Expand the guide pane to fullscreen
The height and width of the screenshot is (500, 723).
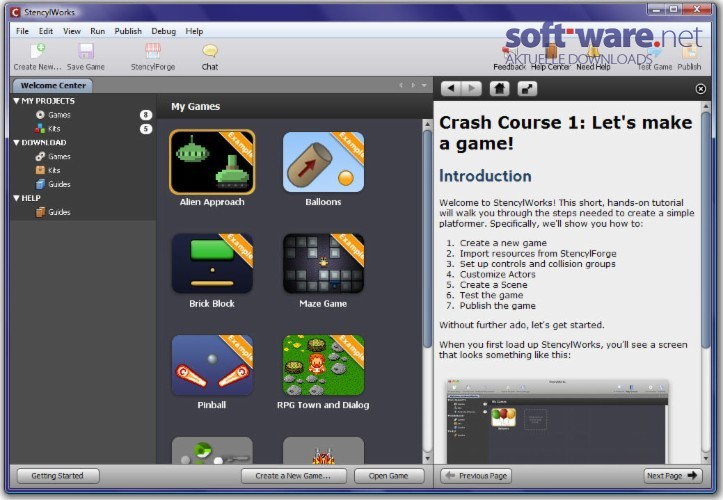click(527, 89)
